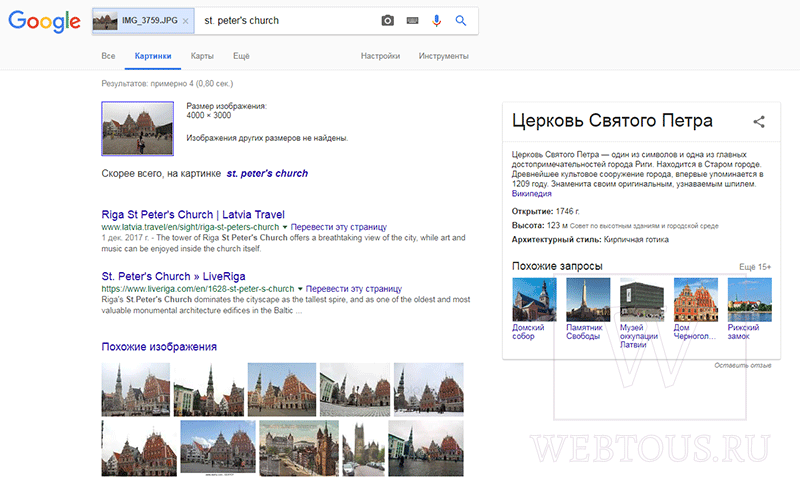Remove the IMG_3759.JPG image chip

click(185, 21)
